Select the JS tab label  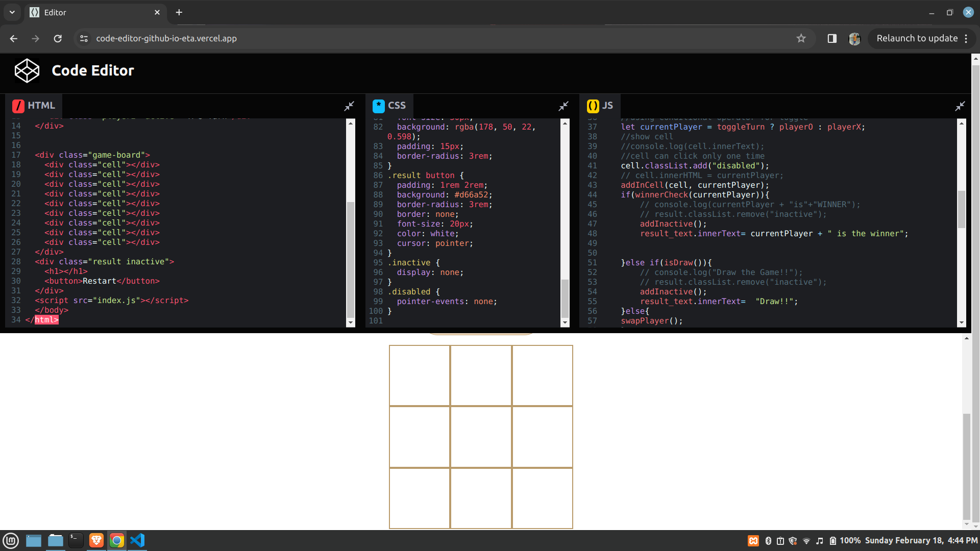pyautogui.click(x=607, y=105)
